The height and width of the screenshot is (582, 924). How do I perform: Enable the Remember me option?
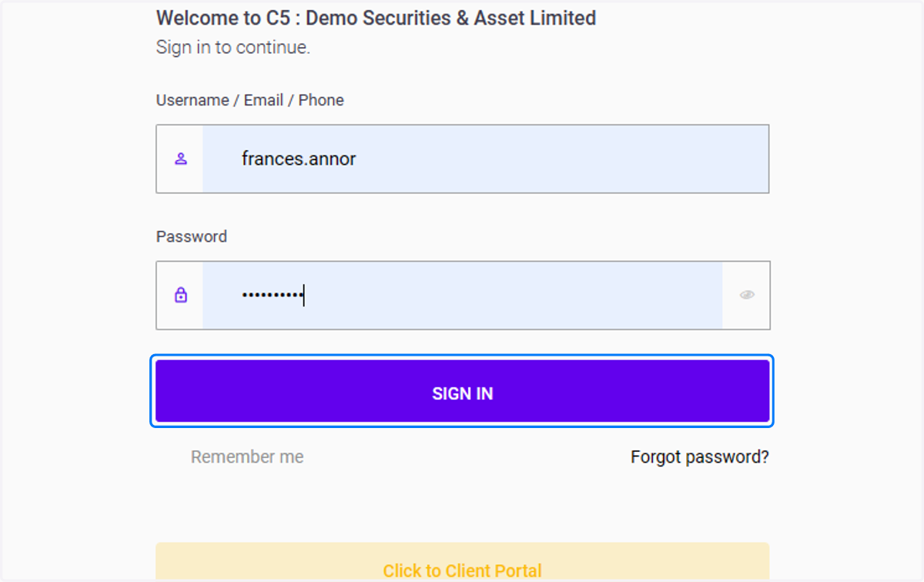(247, 457)
